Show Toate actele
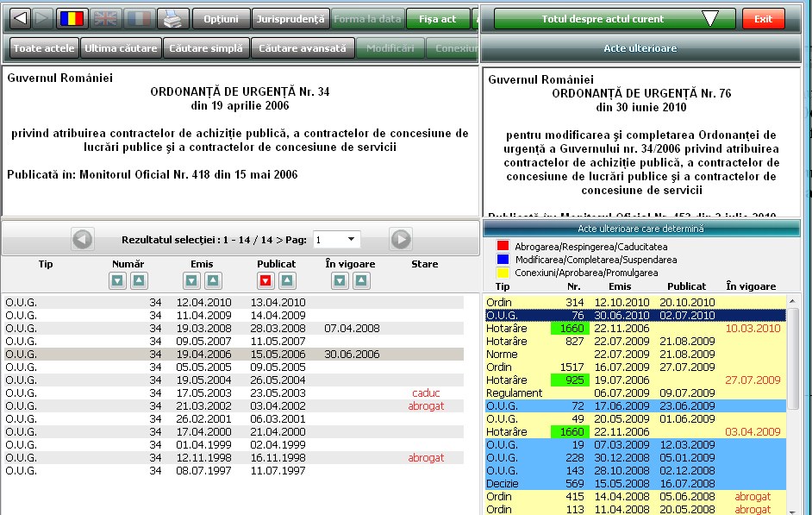Image resolution: width=812 pixels, height=515 pixels. click(x=44, y=48)
